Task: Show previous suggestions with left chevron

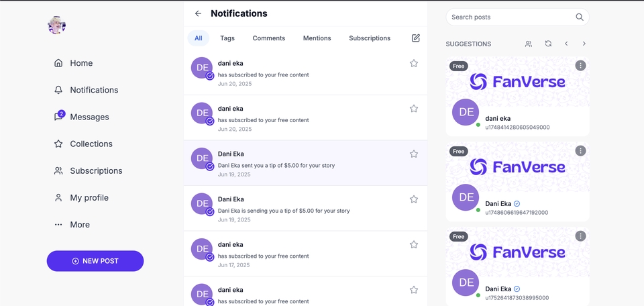Action: tap(566, 44)
